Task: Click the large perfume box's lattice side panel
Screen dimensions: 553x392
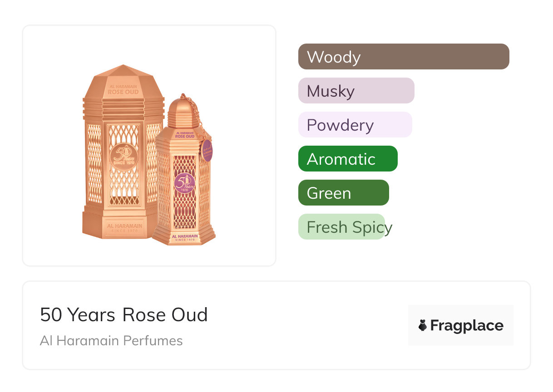Action: point(94,163)
